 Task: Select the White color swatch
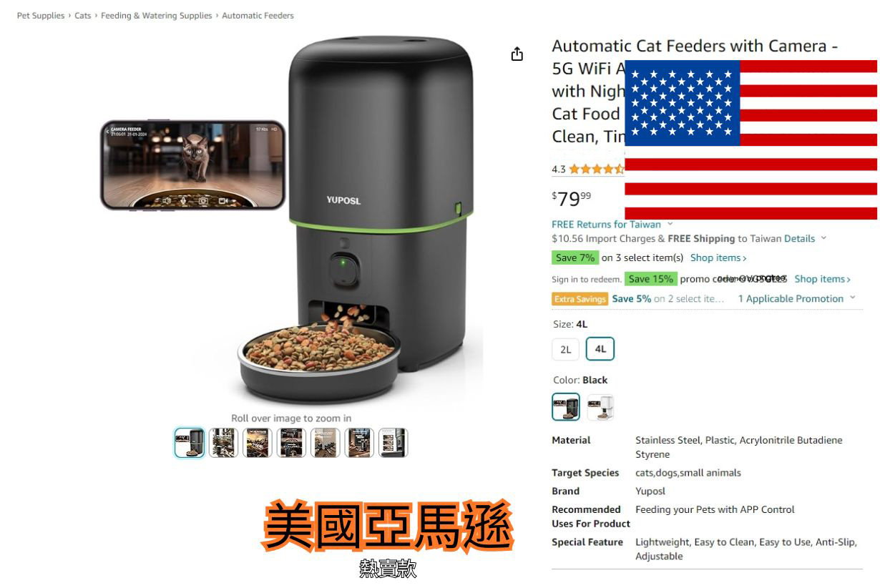pos(600,407)
